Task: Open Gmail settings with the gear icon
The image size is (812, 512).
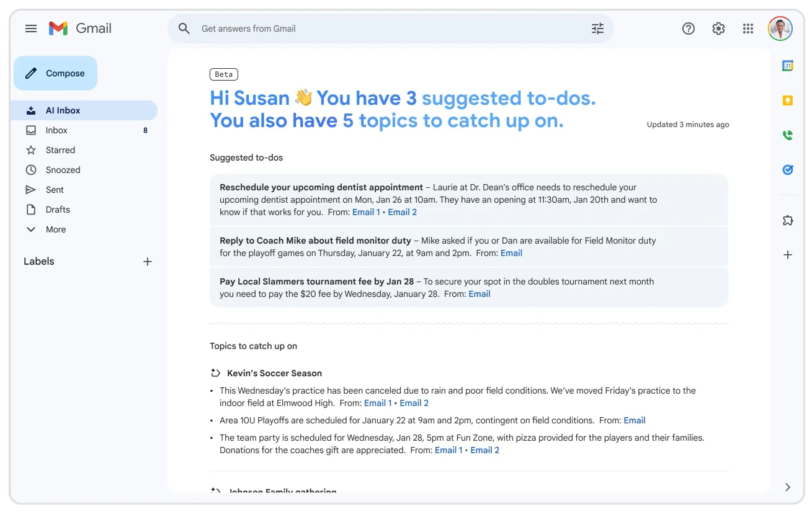Action: (718, 28)
